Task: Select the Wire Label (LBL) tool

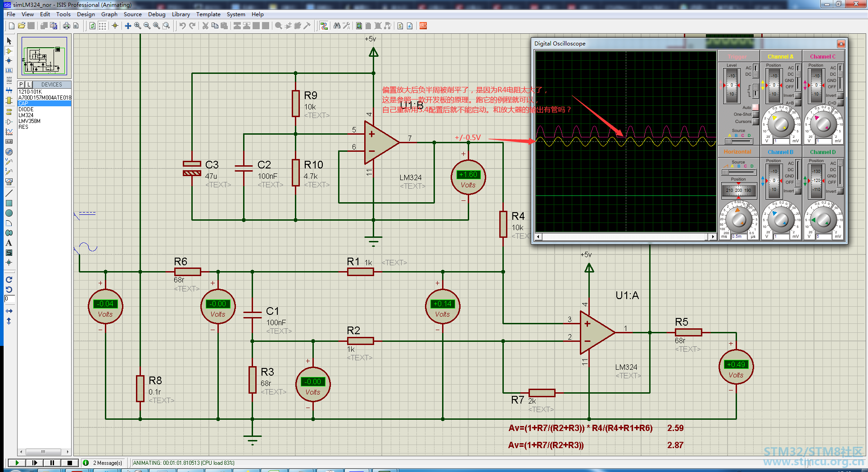Action: (9, 71)
